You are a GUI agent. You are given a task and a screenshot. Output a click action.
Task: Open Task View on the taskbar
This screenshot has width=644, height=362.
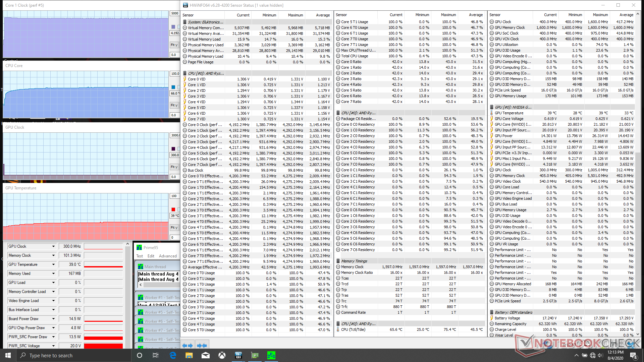(156, 355)
